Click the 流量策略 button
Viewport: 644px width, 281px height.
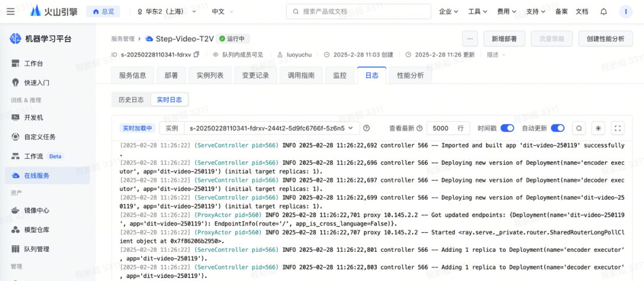point(552,39)
